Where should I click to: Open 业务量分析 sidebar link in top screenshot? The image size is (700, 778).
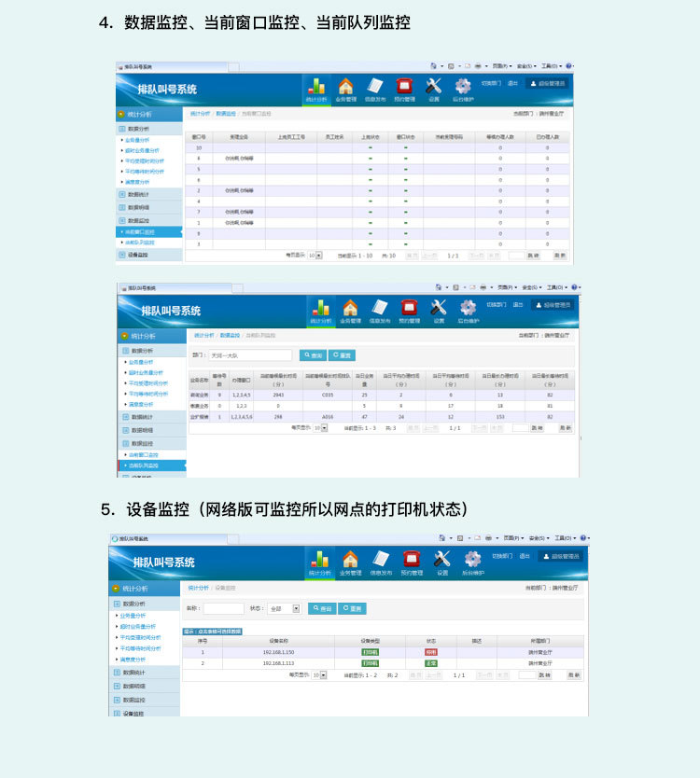coord(136,140)
